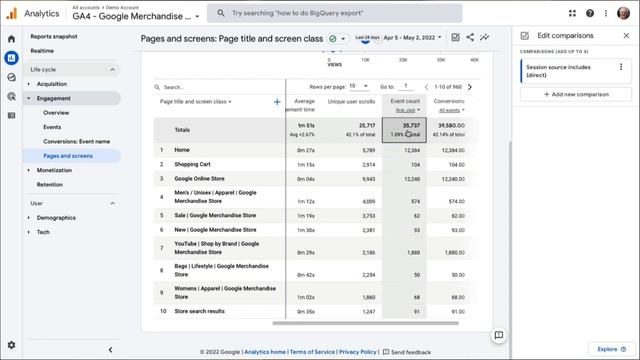The height and width of the screenshot is (360, 640).
Task: Share this report icon
Action: pos(470,38)
